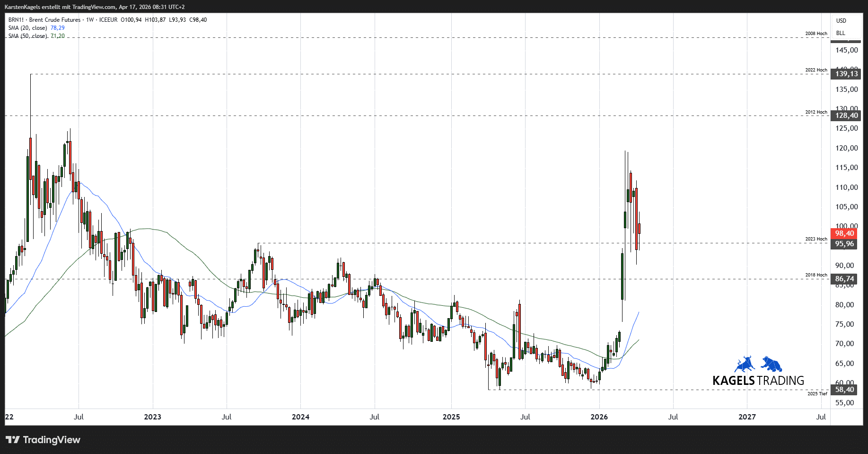Open the USD currency selector

tap(841, 21)
